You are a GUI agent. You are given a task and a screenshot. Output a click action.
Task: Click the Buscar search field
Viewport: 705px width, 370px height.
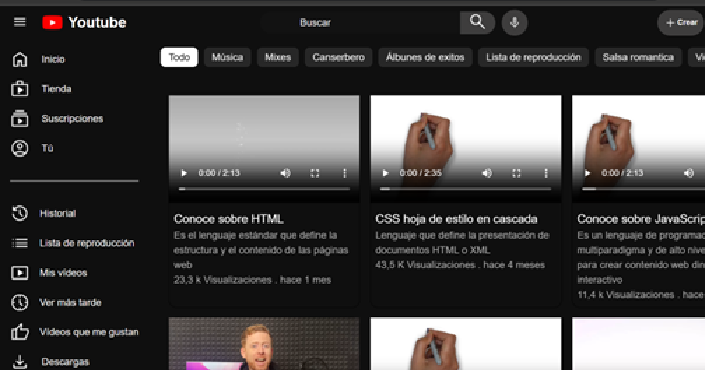(x=360, y=22)
